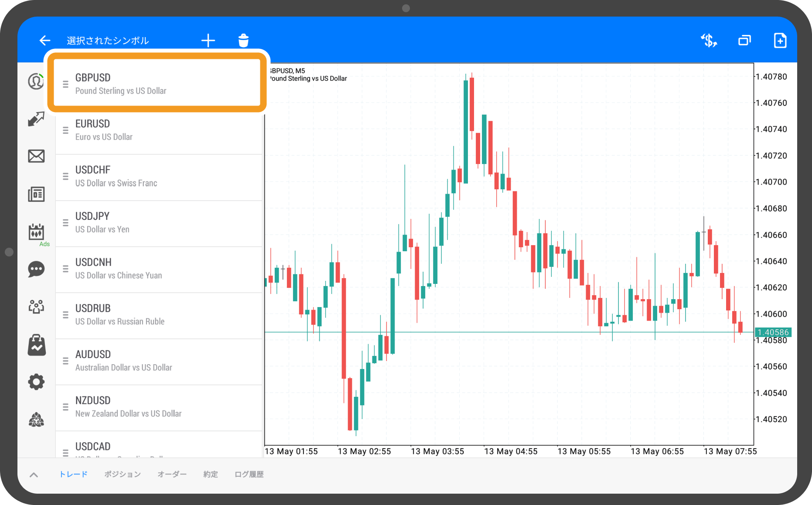Select the USDCHF symbol row
Screen dimensions: 812x505
coord(158,177)
